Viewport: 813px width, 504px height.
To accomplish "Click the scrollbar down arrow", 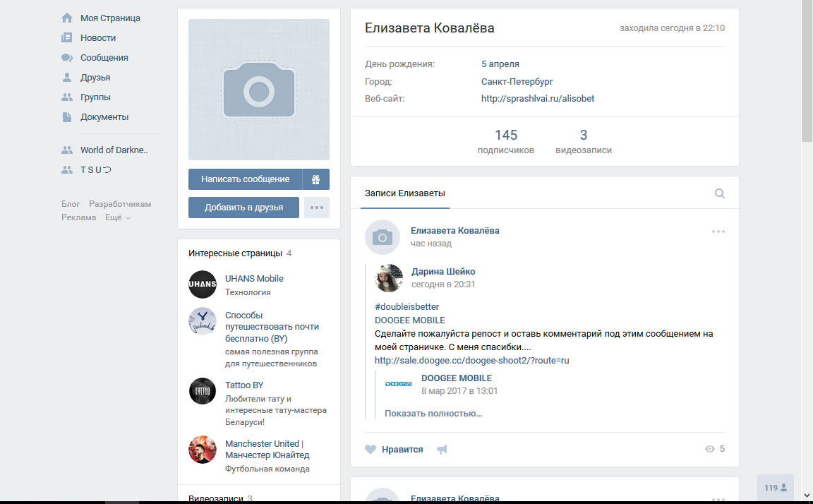I will pyautogui.click(x=807, y=496).
